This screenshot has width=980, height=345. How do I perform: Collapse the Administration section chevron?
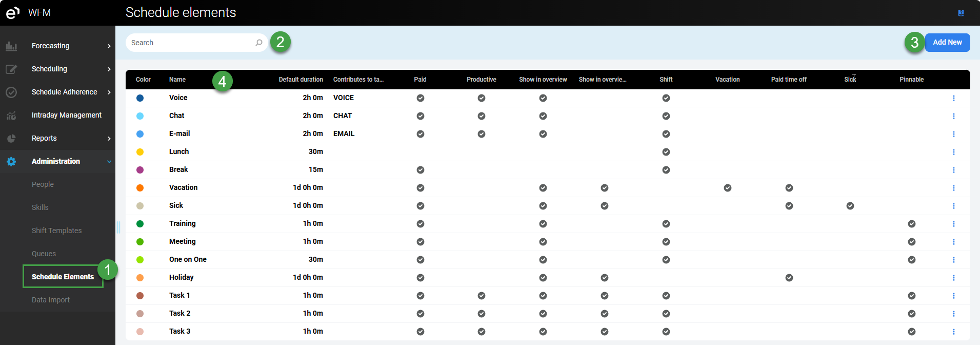(109, 162)
